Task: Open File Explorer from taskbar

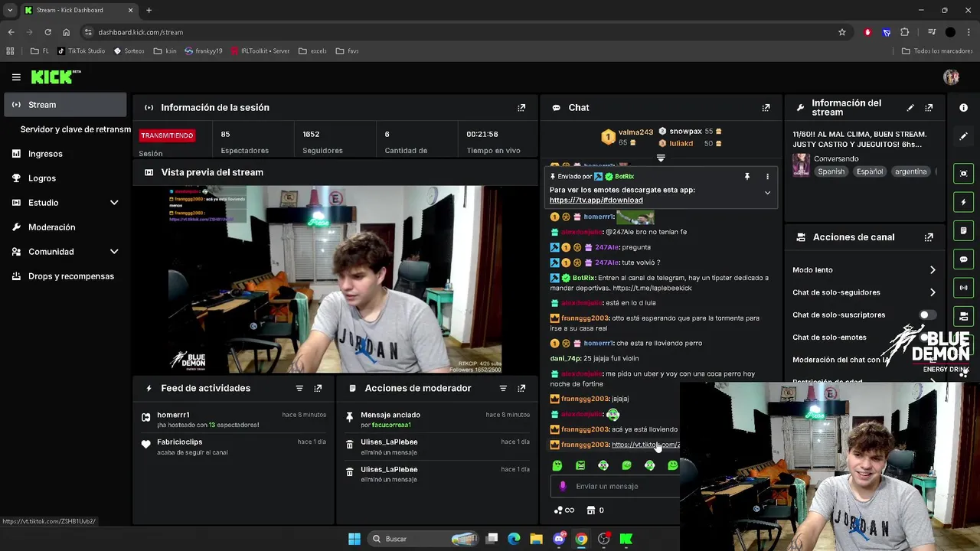Action: click(536, 539)
